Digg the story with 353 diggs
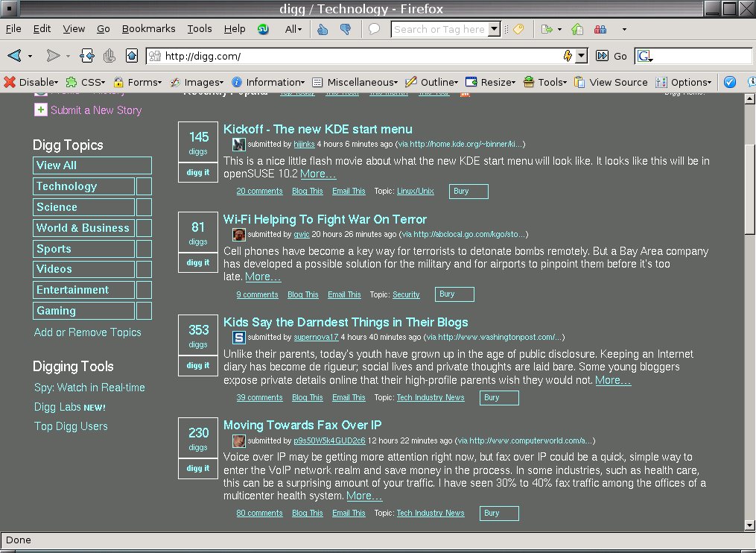This screenshot has height=553, width=756. tap(197, 365)
